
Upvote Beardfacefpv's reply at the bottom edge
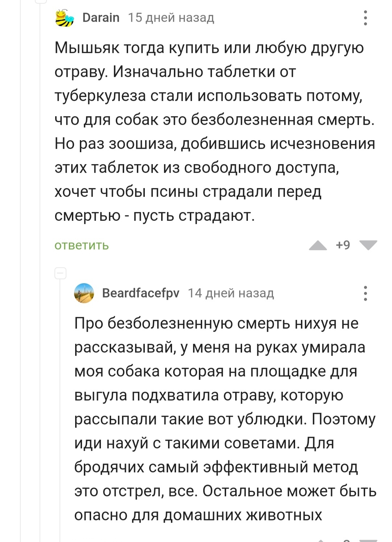tap(322, 540)
